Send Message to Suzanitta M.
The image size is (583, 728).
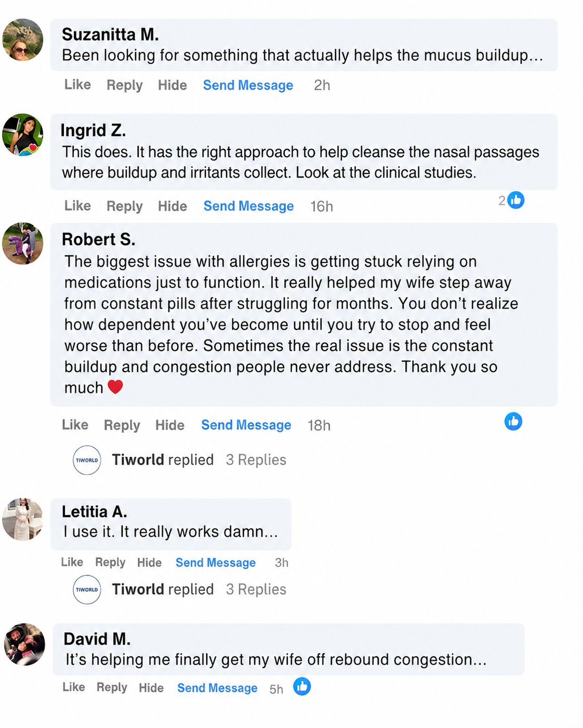248,85
